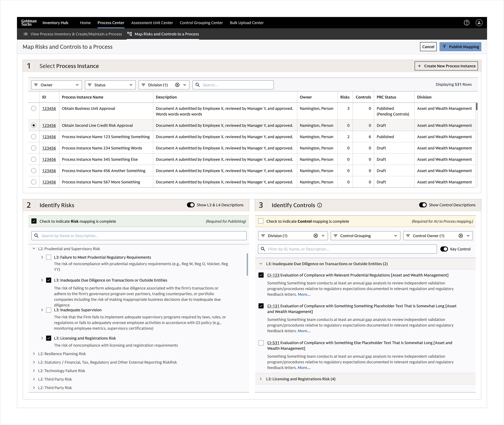Viewport: 504px width, 425px height.
Task: Toggle the Key Control switch
Action: point(444,249)
